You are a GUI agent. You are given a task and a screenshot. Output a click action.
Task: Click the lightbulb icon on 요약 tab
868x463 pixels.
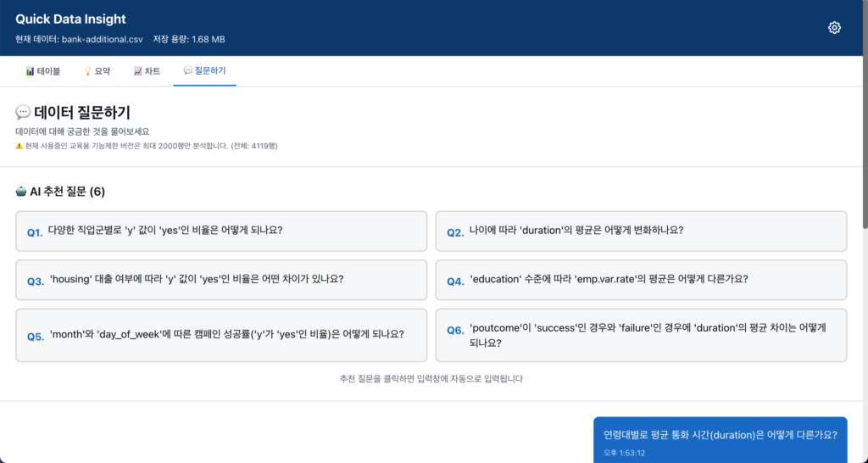[x=87, y=71]
